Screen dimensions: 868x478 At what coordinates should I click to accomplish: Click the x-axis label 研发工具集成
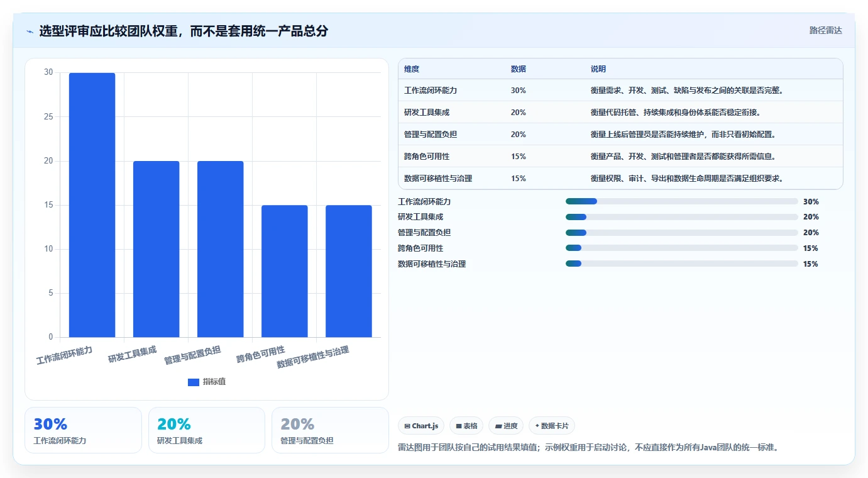pos(132,355)
